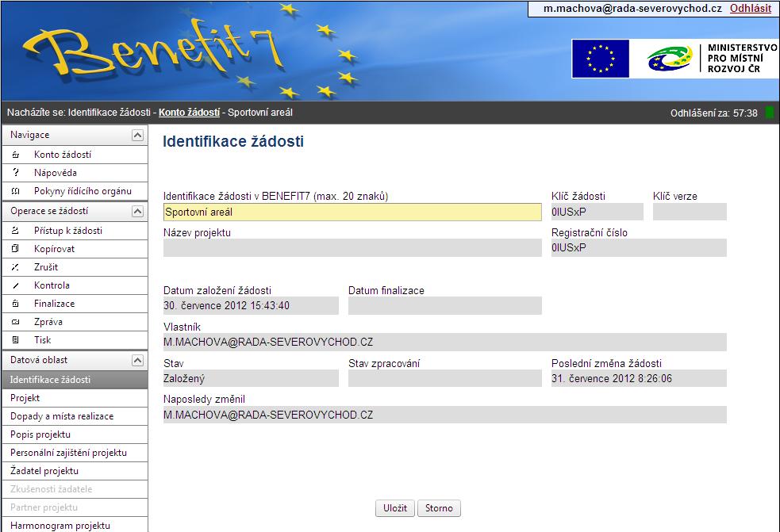Screen dimensions: 780x532
Task: Open Přístup k žádosti
Action: click(x=75, y=231)
